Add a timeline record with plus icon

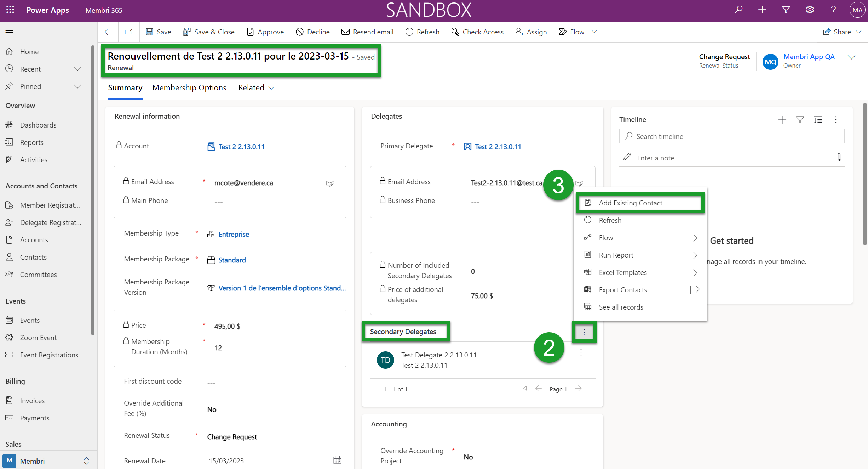(782, 120)
